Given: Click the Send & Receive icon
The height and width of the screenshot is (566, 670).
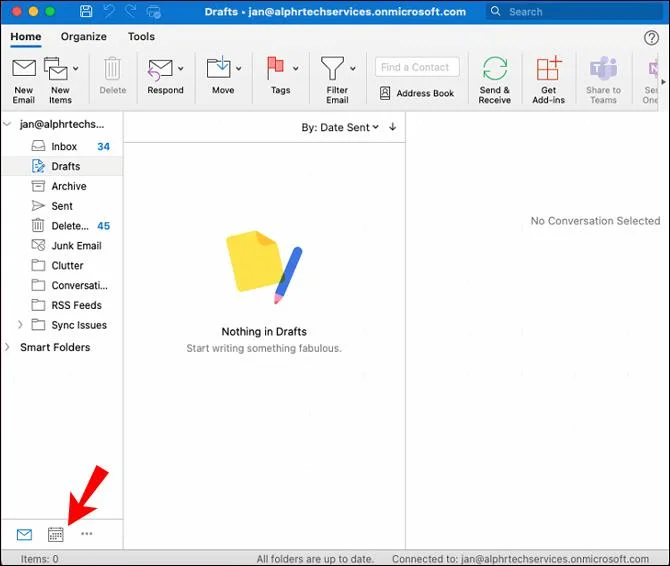Looking at the screenshot, I should [494, 71].
